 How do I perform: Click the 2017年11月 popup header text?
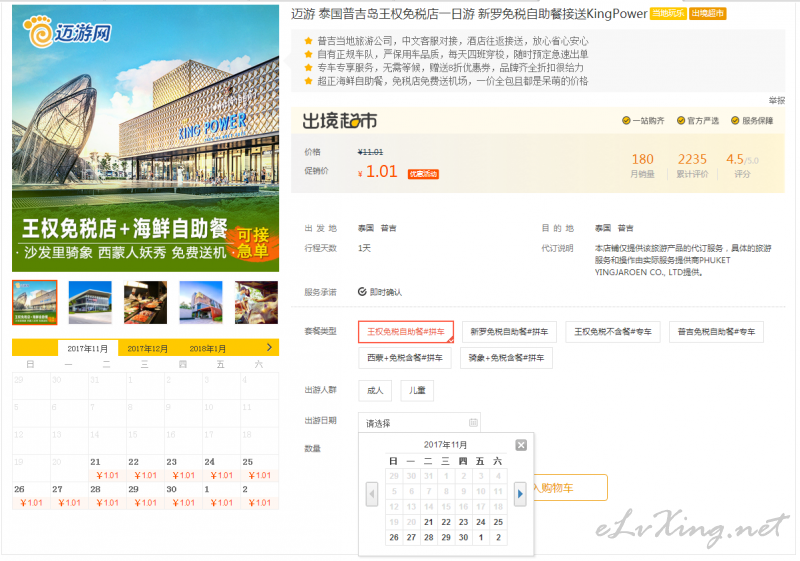(445, 445)
